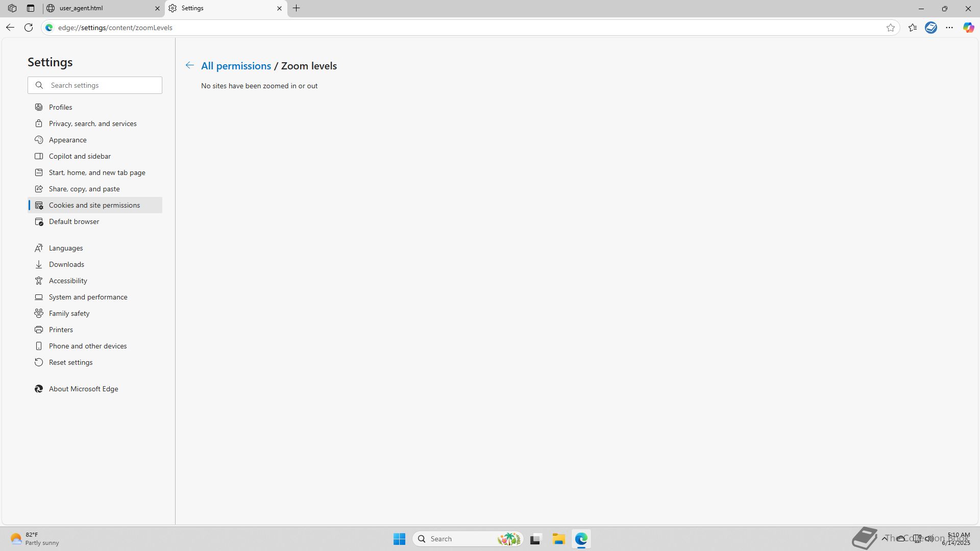This screenshot has width=980, height=551.
Task: Expand the hidden system tray icons chevron
Action: point(885,538)
